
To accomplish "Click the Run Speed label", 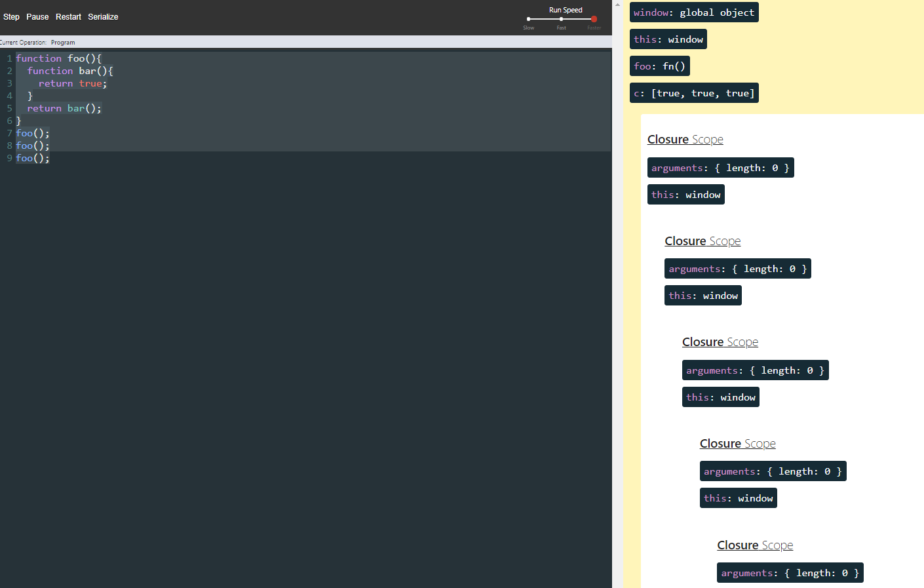I will tap(566, 10).
